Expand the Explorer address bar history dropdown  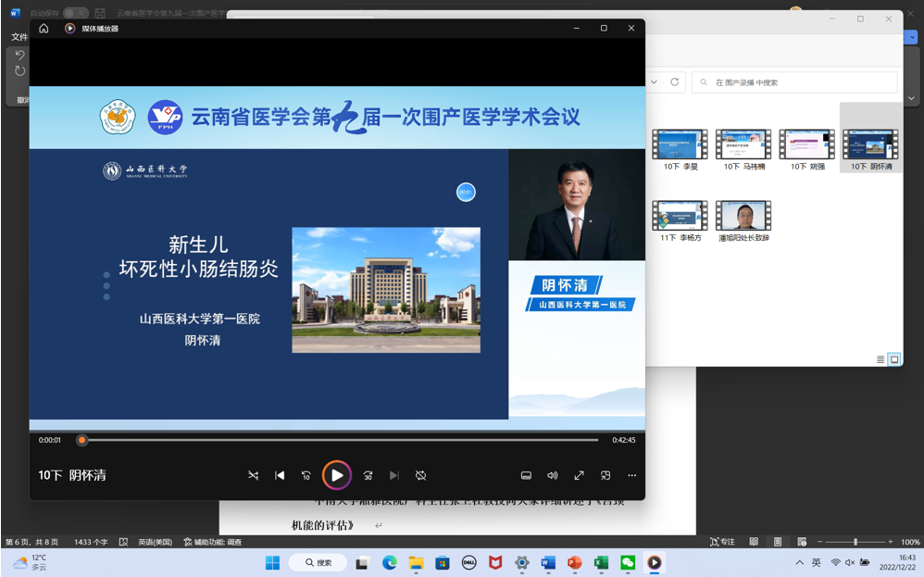654,82
